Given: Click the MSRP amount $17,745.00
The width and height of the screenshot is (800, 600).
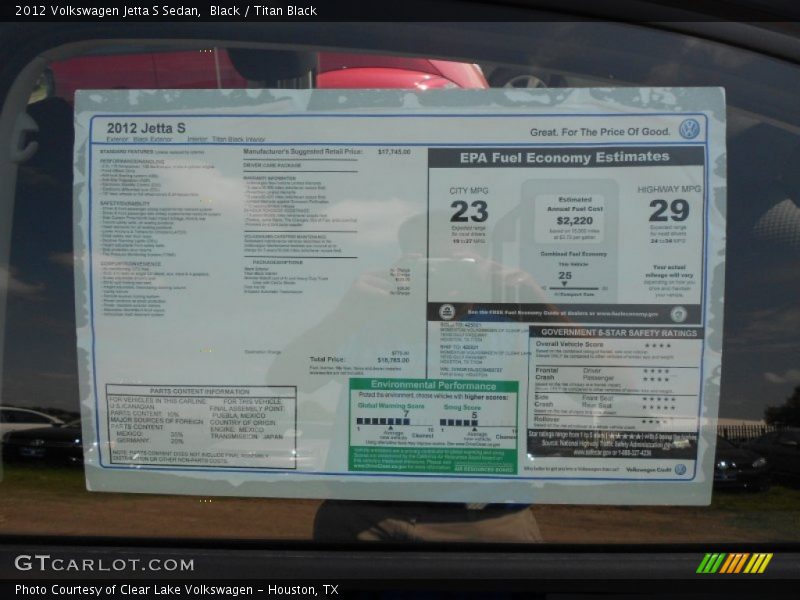Looking at the screenshot, I should (x=394, y=152).
